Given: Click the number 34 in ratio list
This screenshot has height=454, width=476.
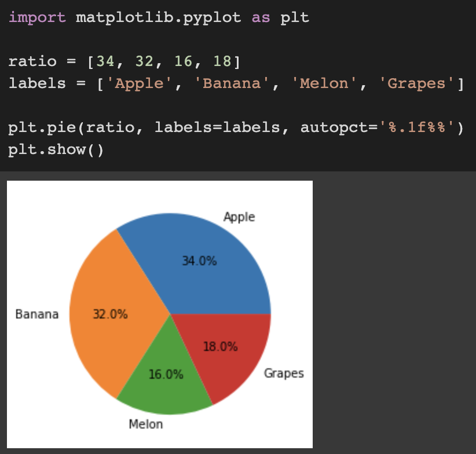Looking at the screenshot, I should pyautogui.click(x=105, y=61).
